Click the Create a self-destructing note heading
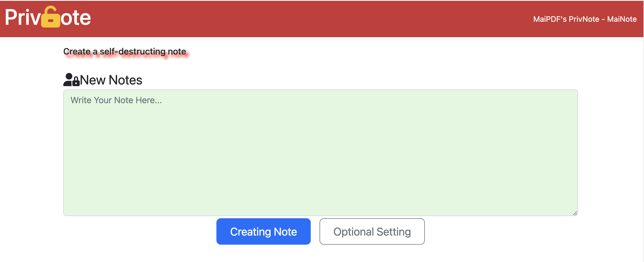The width and height of the screenshot is (644, 262). [125, 51]
